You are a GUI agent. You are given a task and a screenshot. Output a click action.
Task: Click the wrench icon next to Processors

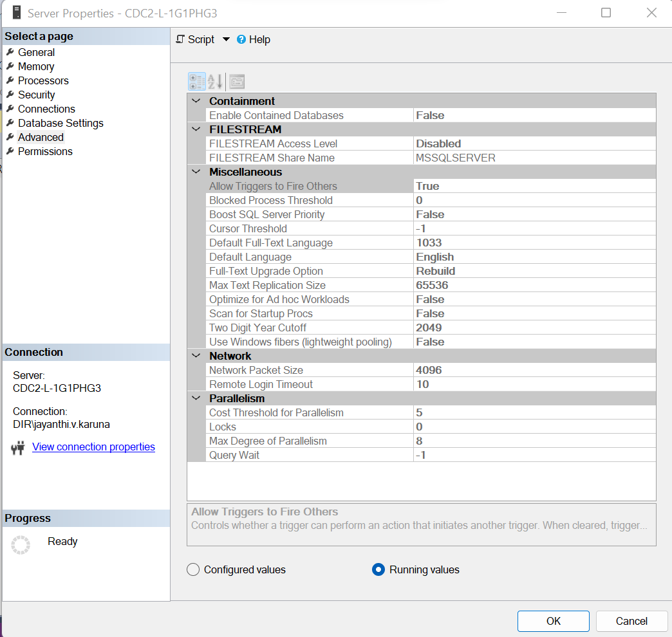(10, 80)
